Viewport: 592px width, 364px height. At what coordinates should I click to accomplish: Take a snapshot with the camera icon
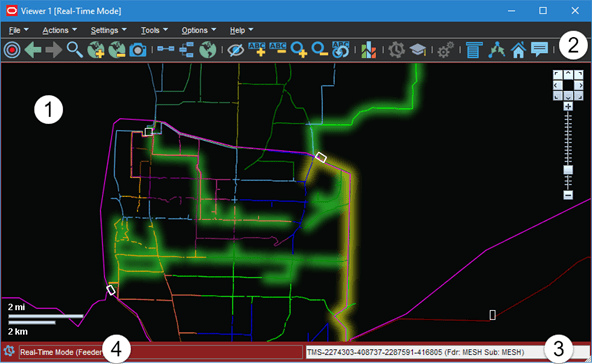138,50
